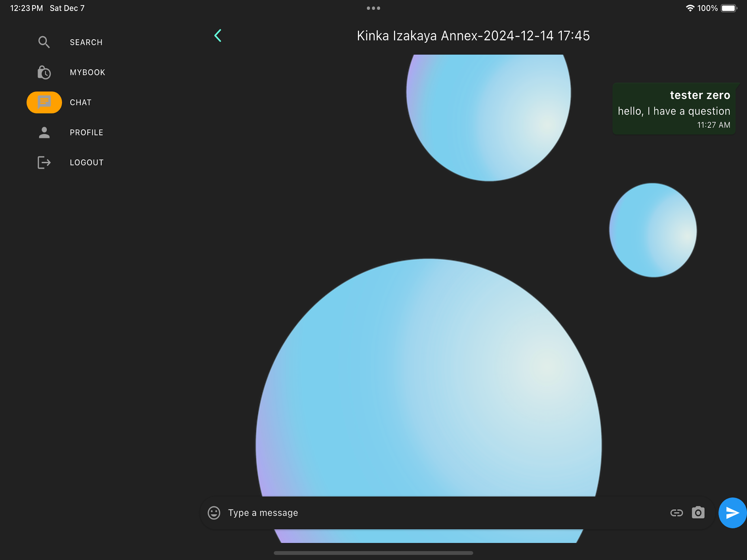Click the attach link icon
The image size is (747, 560).
[x=676, y=513]
